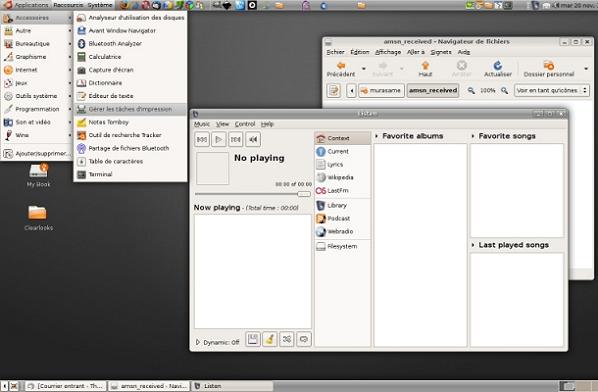
Task: Open the Fichier menu in the file browser
Action: coord(335,52)
